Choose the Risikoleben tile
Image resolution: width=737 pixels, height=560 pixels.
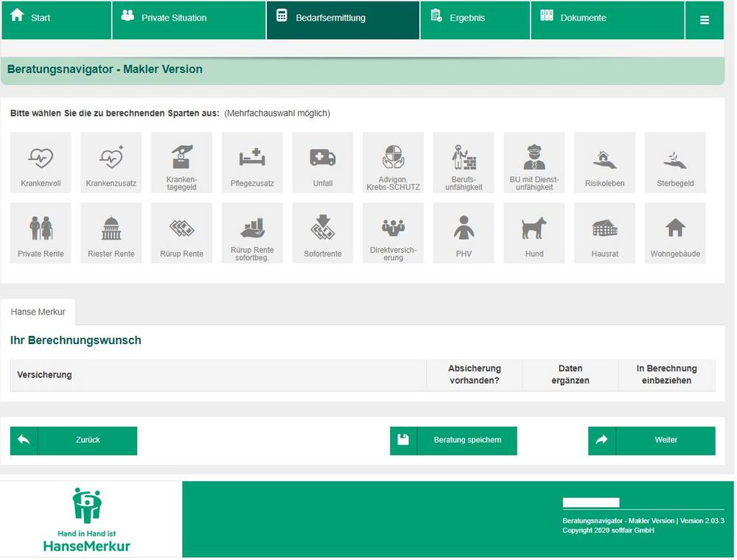pyautogui.click(x=605, y=163)
